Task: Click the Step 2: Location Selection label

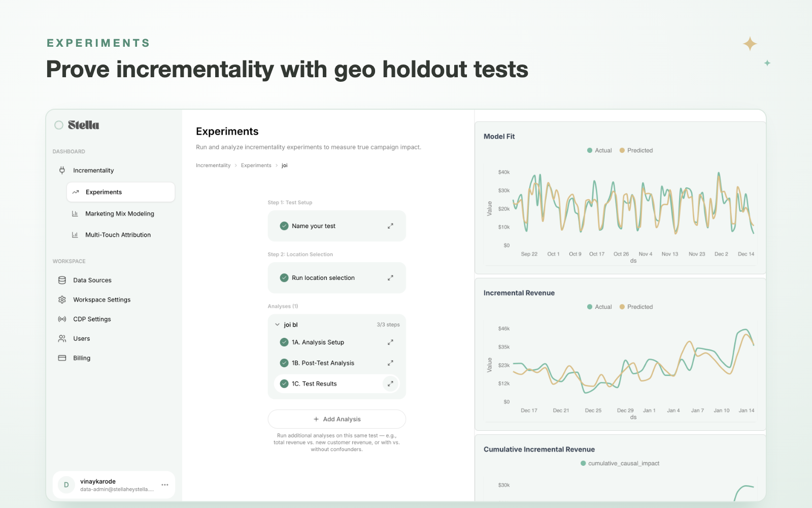Action: pos(300,255)
